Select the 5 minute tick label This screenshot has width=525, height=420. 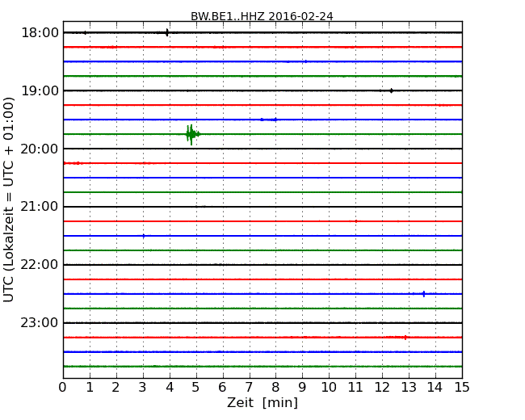tap(195, 387)
